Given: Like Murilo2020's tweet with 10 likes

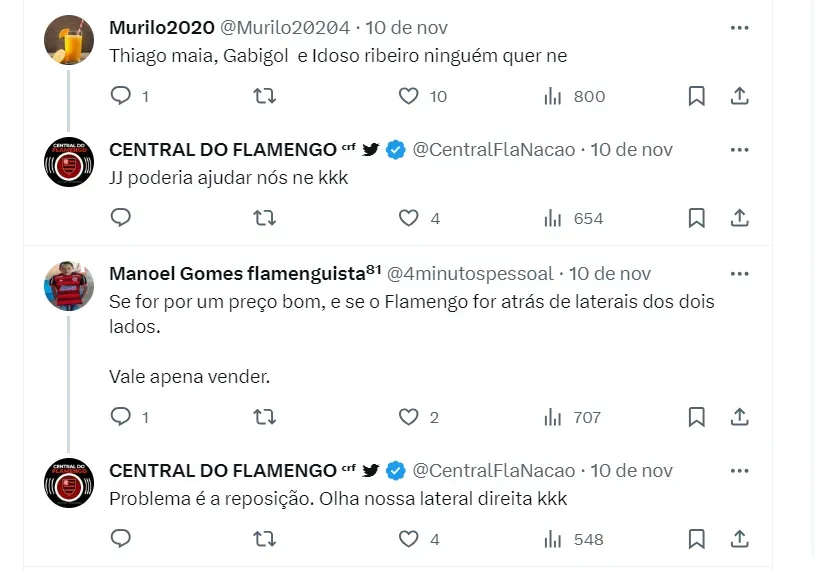Looking at the screenshot, I should 408,96.
